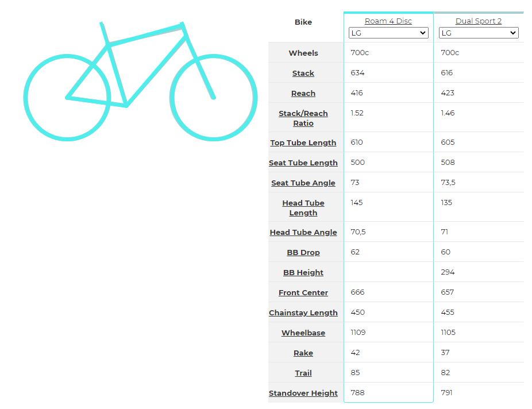
Task: Select the trail value 82
Action: coord(445,373)
